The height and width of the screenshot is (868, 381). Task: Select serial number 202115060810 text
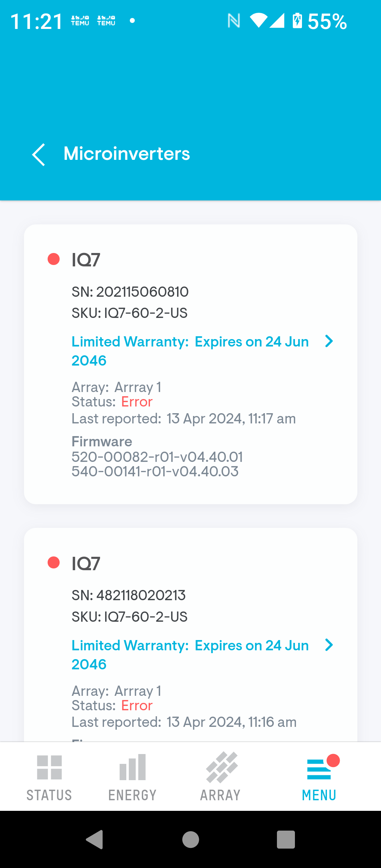pyautogui.click(x=130, y=292)
